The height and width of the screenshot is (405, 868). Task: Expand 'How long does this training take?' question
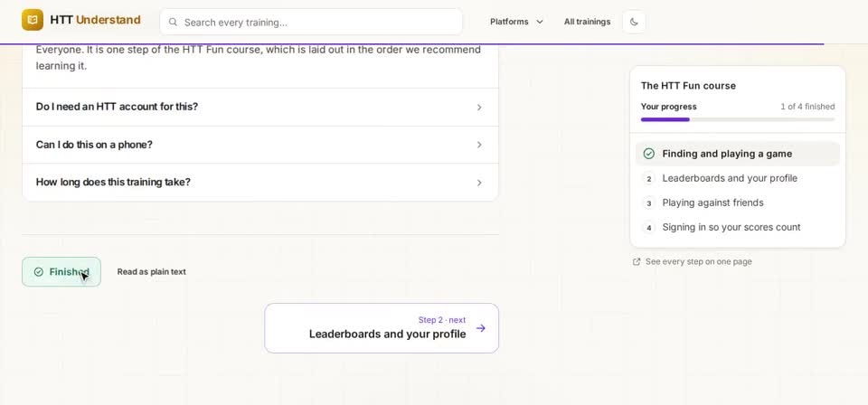click(x=260, y=183)
